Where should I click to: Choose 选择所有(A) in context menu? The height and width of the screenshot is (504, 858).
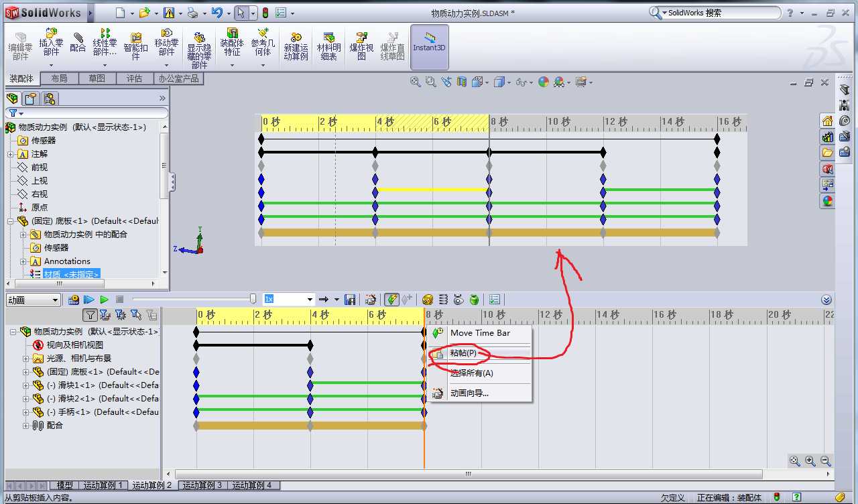(480, 373)
